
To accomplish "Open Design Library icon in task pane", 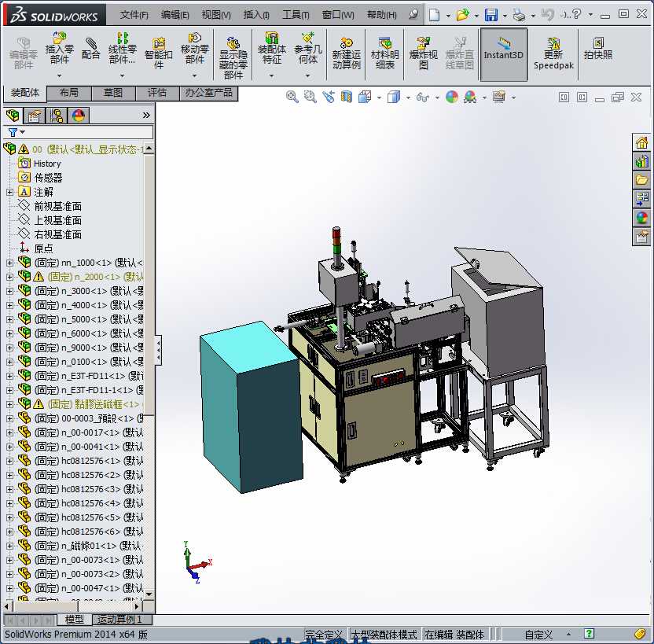I will pos(641,161).
